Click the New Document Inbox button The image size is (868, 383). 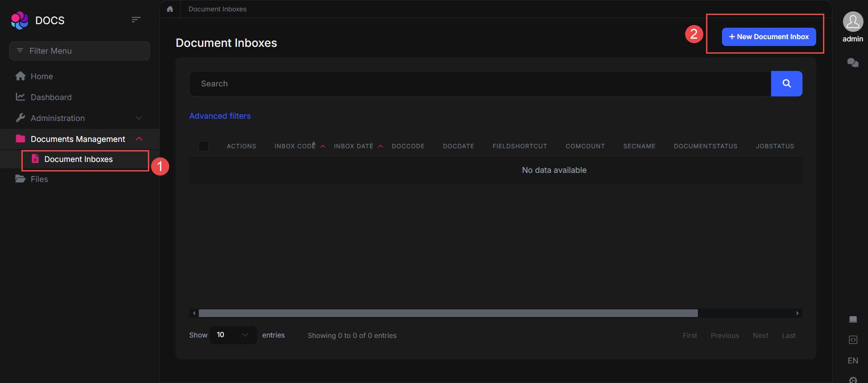(x=768, y=37)
